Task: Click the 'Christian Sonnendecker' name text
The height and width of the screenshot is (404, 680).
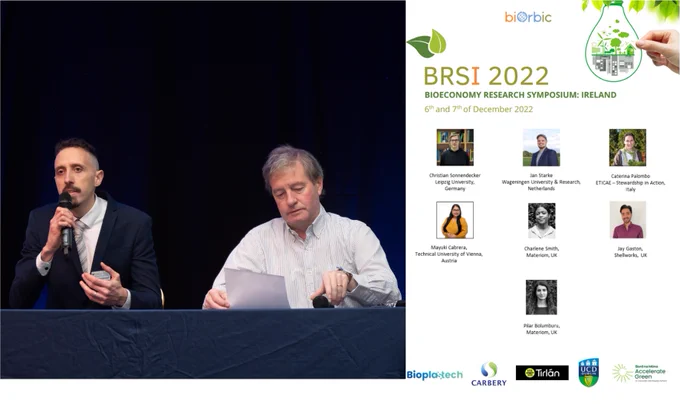Action: pos(454,175)
